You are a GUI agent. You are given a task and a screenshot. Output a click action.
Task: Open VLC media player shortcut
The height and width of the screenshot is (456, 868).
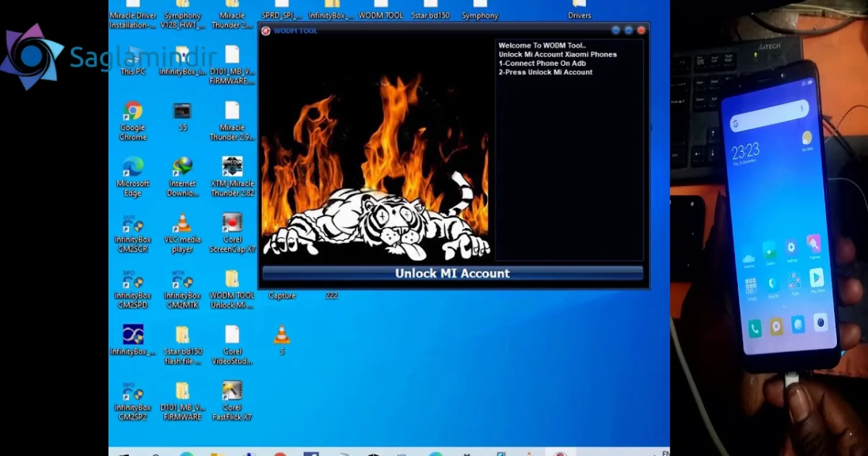(182, 233)
